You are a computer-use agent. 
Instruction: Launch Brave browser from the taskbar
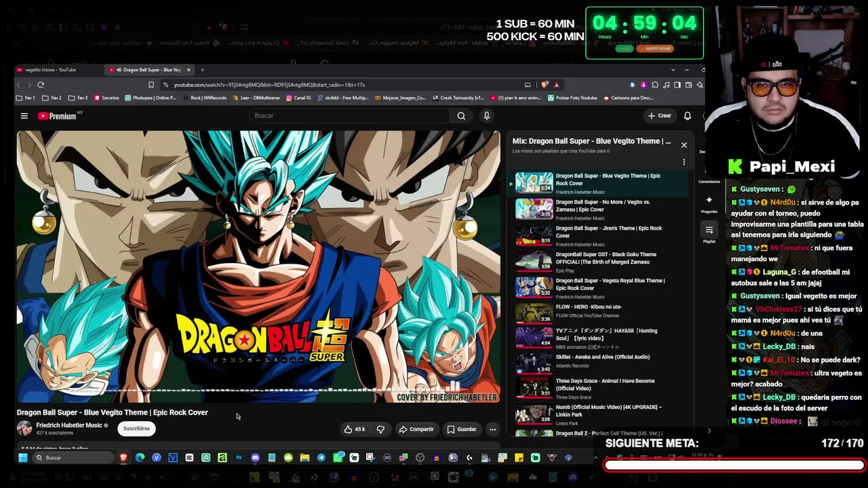click(123, 457)
